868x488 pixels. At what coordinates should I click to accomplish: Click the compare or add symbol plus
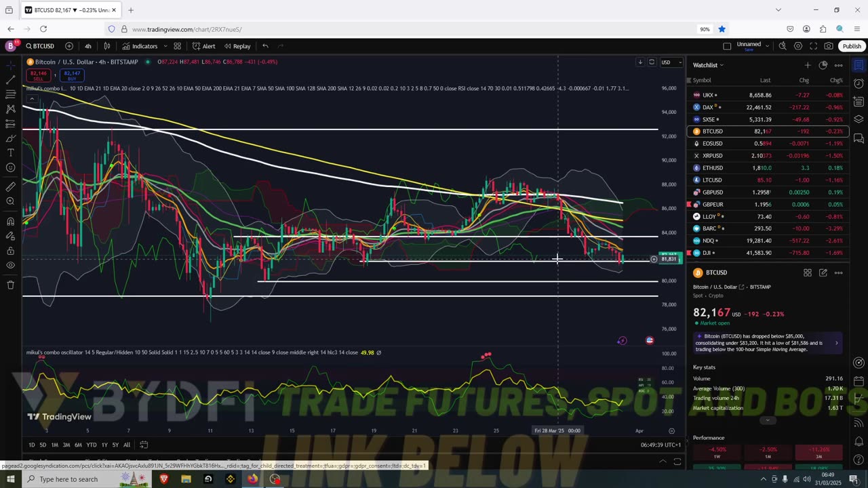pyautogui.click(x=69, y=46)
